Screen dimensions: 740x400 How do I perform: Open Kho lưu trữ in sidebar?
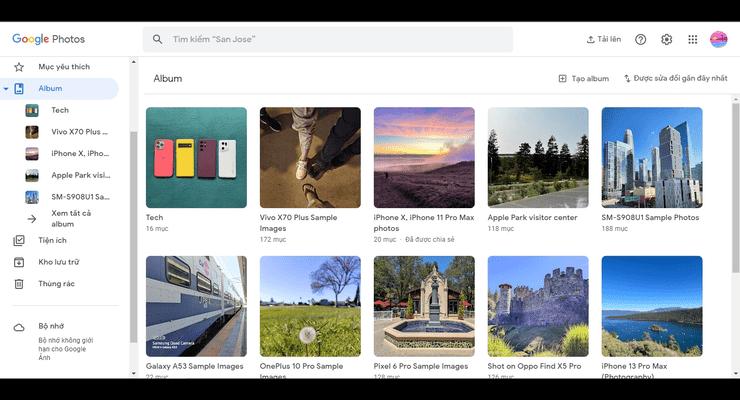59,262
